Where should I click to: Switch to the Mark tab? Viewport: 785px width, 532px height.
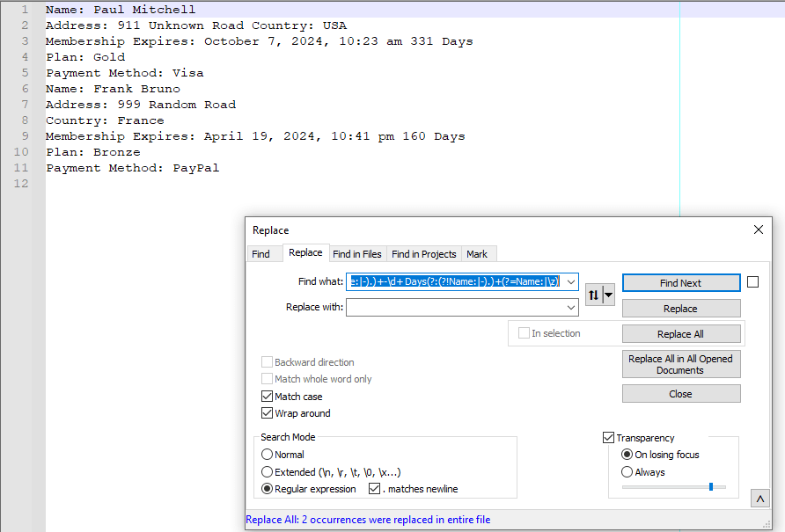coord(478,253)
